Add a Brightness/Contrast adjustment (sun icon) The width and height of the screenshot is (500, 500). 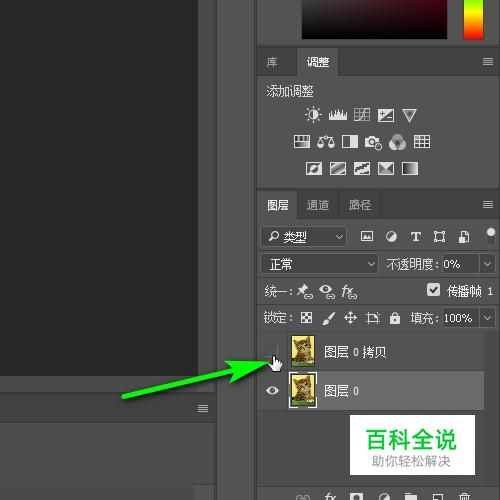click(x=313, y=115)
